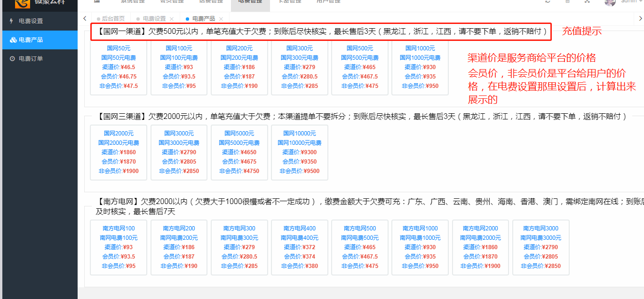Click 会员价:¥1870 in 南方电网2000 card
This screenshot has width=644, height=299.
tap(480, 257)
